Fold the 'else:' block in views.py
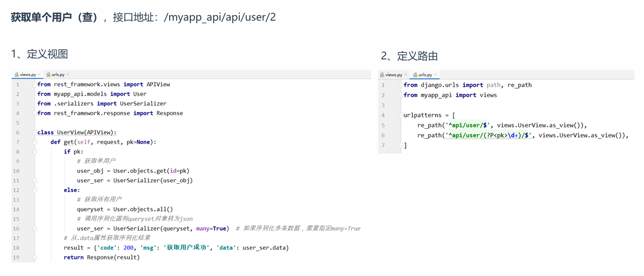Image resolution: width=644 pixels, height=276 pixels. tap(34, 190)
